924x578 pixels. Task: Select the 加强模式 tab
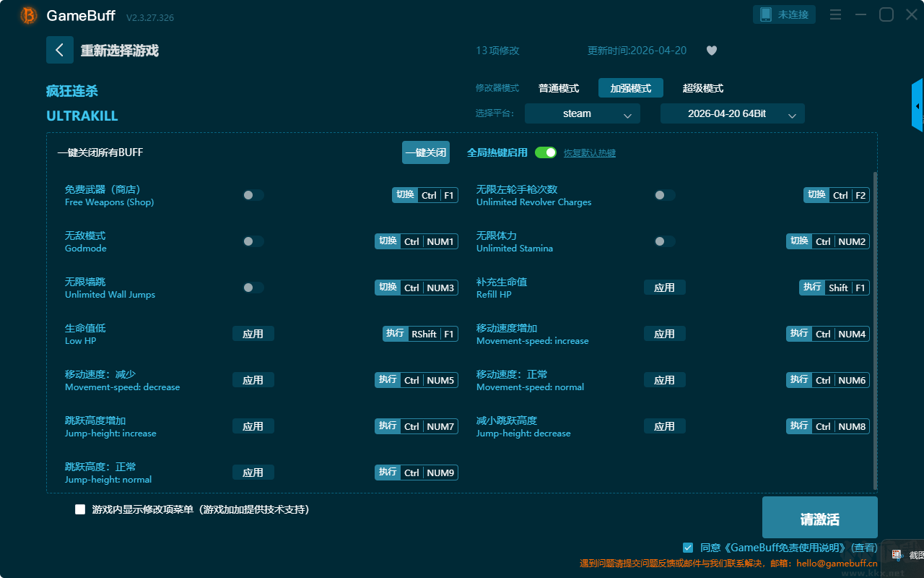(631, 88)
